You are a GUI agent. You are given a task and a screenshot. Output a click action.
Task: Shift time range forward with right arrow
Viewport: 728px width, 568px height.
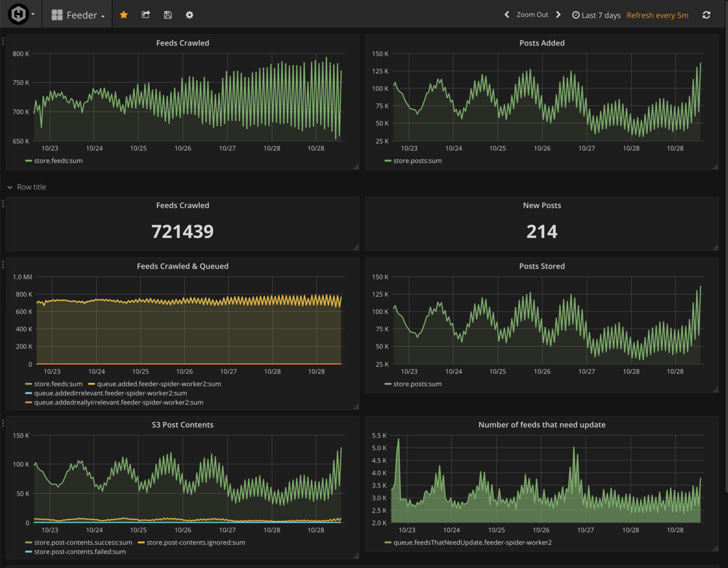click(558, 15)
